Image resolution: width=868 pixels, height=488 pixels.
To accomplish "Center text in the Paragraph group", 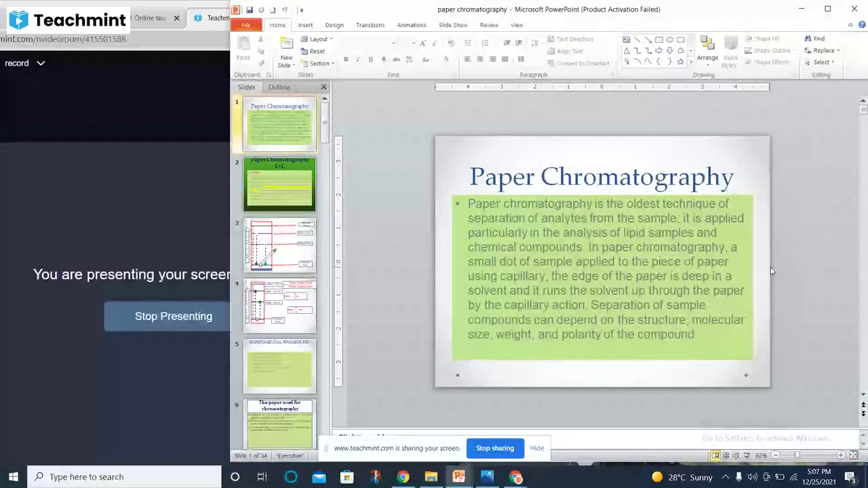I will click(480, 60).
